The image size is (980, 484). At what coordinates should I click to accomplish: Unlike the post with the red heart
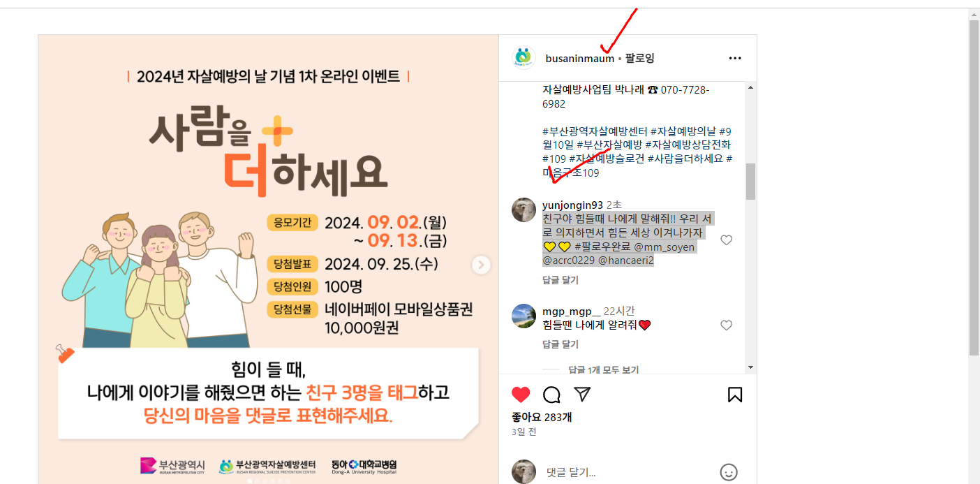[x=521, y=395]
